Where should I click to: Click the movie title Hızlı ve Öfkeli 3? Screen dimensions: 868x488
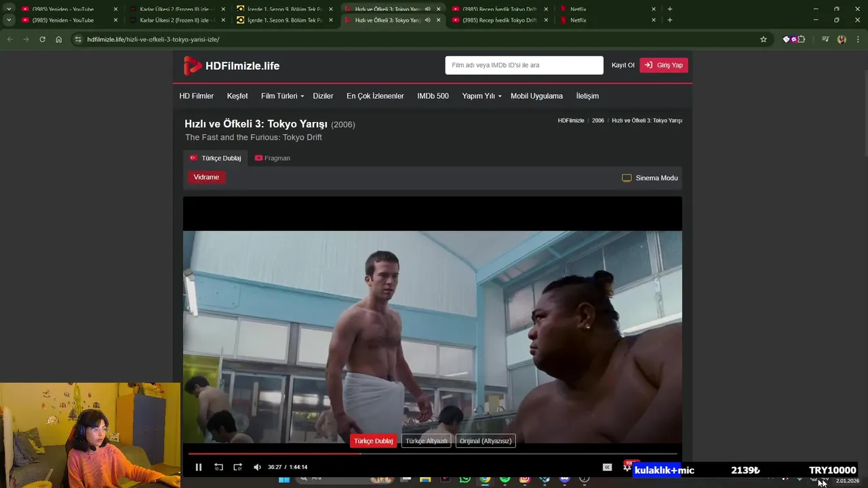click(x=256, y=124)
